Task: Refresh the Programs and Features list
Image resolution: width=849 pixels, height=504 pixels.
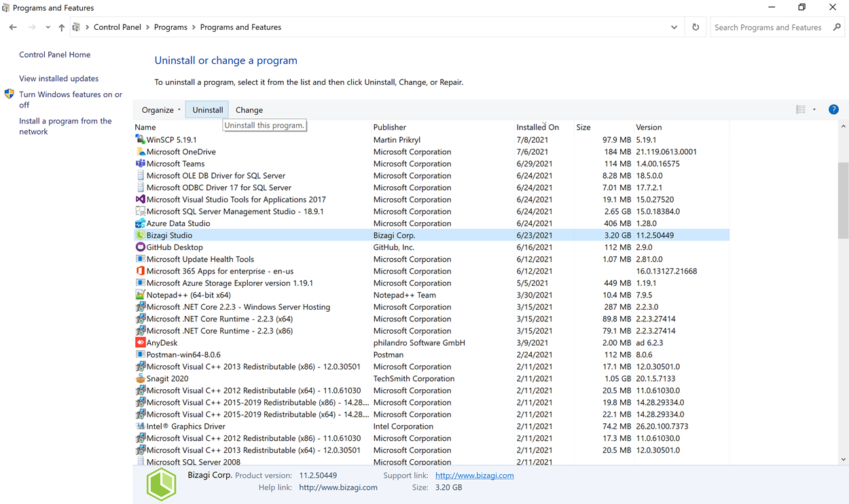Action: point(696,27)
